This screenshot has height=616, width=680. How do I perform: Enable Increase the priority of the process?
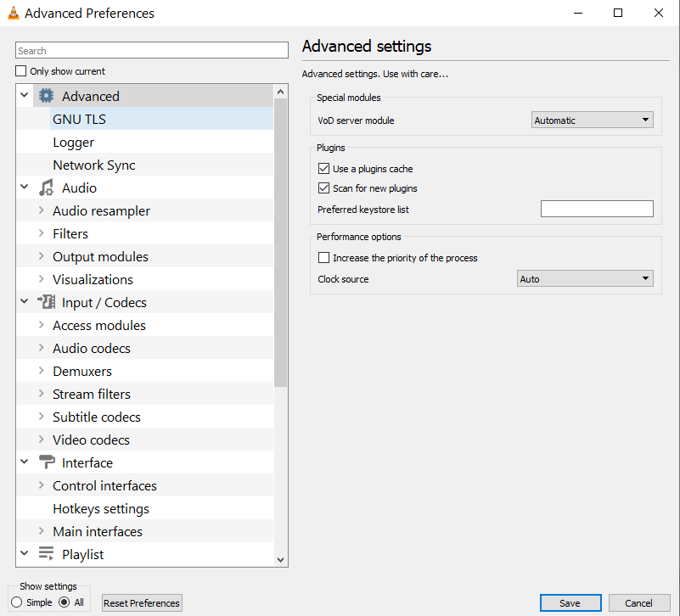click(323, 257)
